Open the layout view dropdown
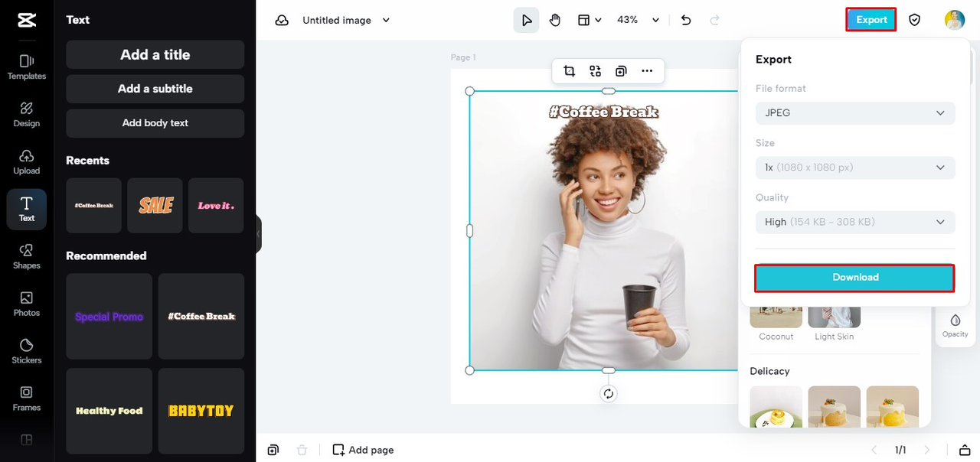 coord(589,21)
